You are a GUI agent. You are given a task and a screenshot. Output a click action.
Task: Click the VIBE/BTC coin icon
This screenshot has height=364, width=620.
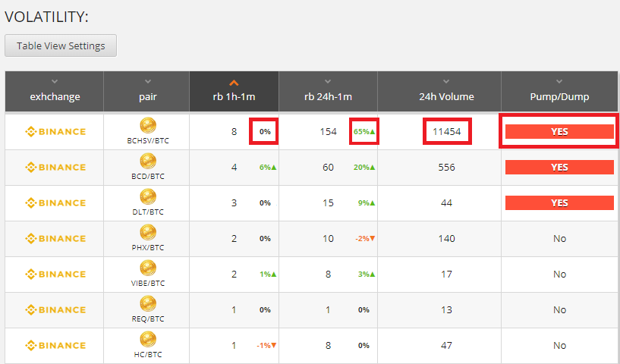click(x=148, y=268)
